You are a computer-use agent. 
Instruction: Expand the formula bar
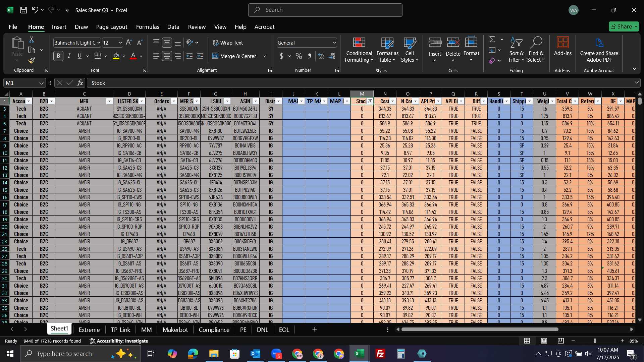[x=636, y=83]
